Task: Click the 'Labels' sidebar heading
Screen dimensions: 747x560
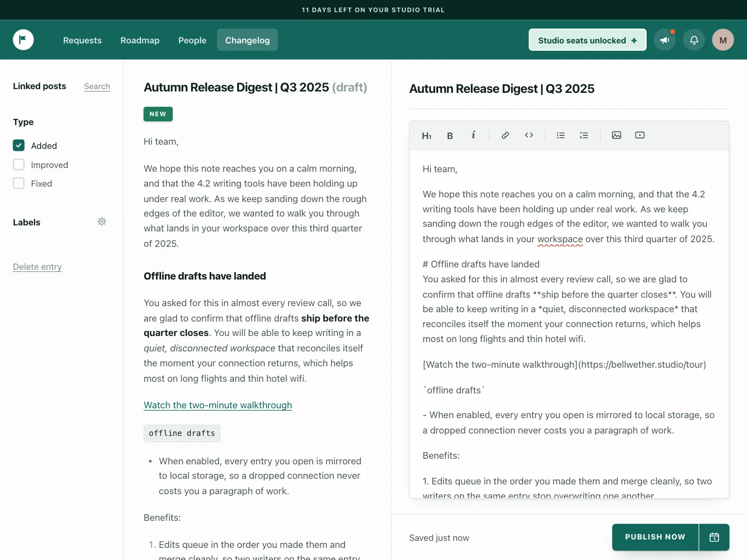Action: pyautogui.click(x=27, y=223)
